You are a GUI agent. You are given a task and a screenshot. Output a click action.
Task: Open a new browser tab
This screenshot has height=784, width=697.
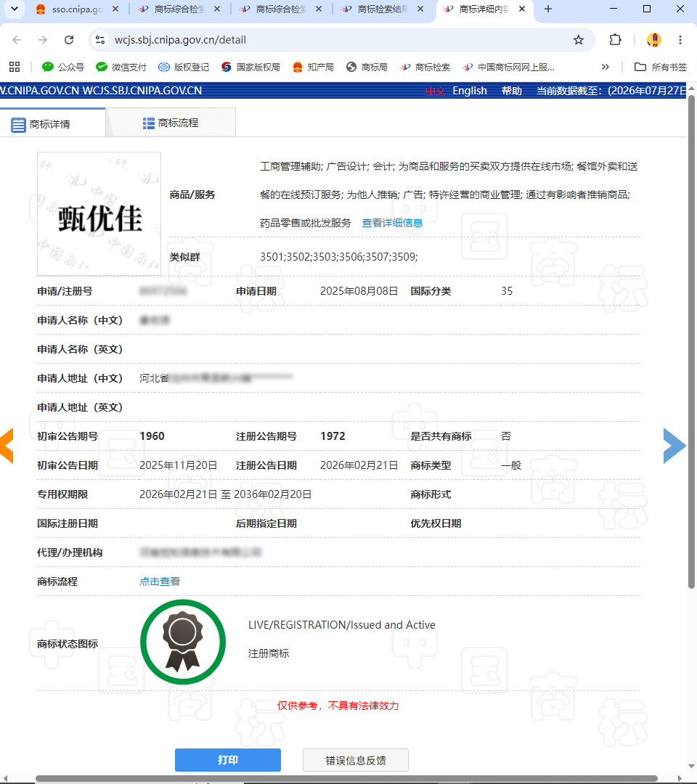point(548,9)
